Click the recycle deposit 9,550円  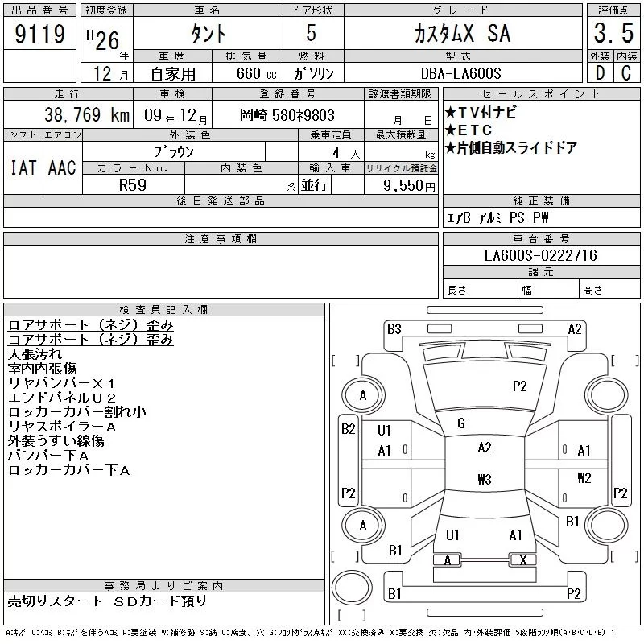pos(409,186)
